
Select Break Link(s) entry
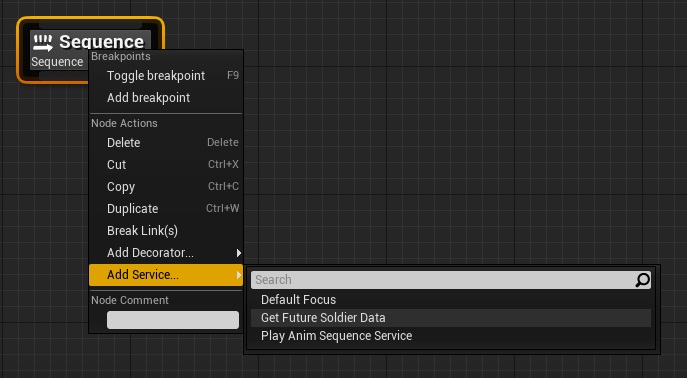point(166,230)
